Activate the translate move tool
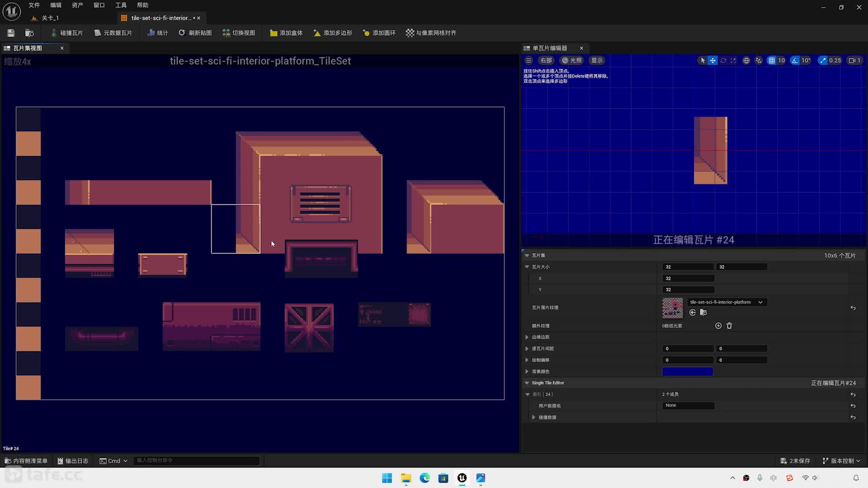Screen dimensions: 868x488 point(712,61)
